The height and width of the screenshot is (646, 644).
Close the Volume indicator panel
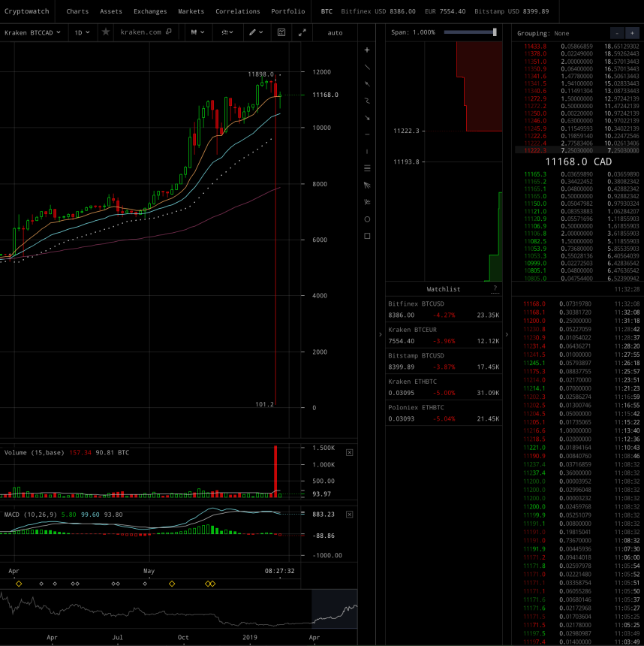point(349,452)
